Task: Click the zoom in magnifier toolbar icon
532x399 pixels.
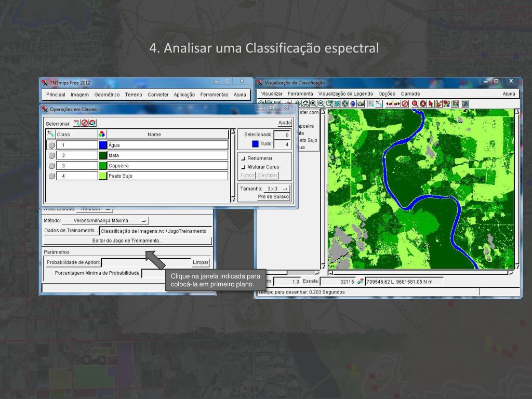Action: pyautogui.click(x=313, y=103)
